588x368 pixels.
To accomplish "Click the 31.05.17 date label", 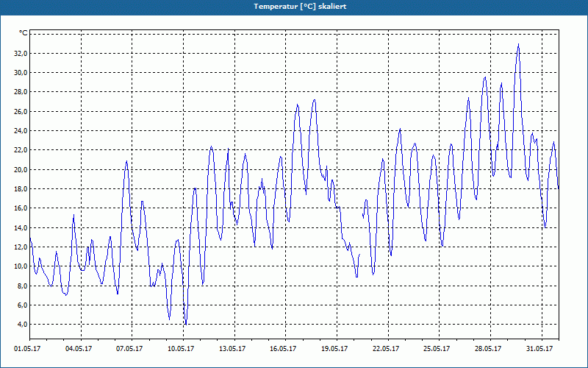I will 539,349.
